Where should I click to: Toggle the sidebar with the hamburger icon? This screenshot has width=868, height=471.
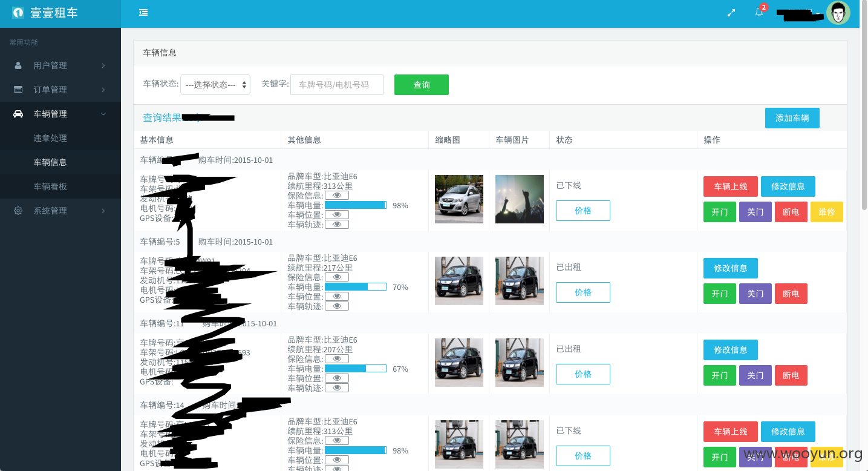[143, 12]
